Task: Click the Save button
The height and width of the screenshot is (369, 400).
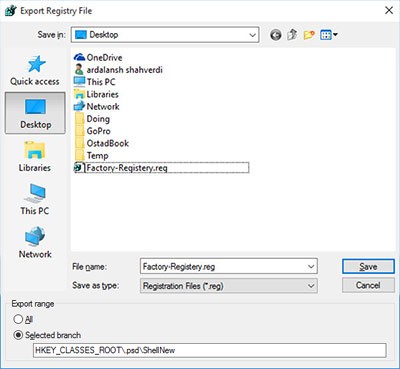Action: tap(368, 267)
